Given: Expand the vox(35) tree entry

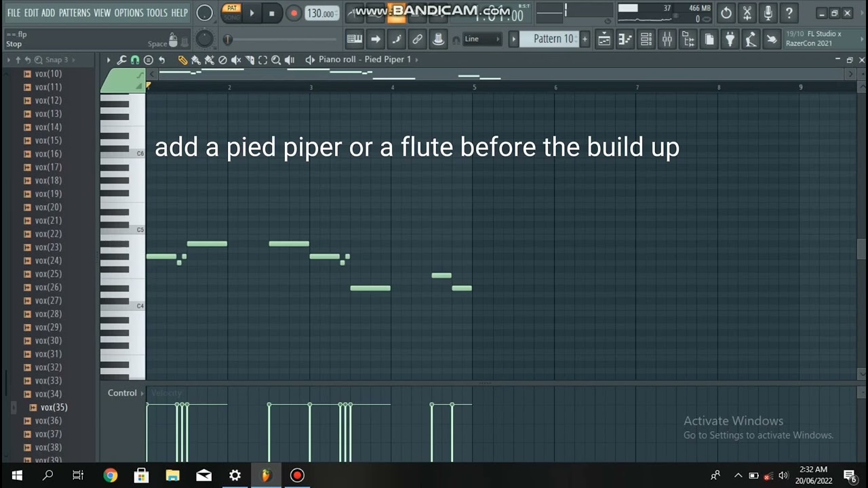Looking at the screenshot, I should click(x=13, y=407).
